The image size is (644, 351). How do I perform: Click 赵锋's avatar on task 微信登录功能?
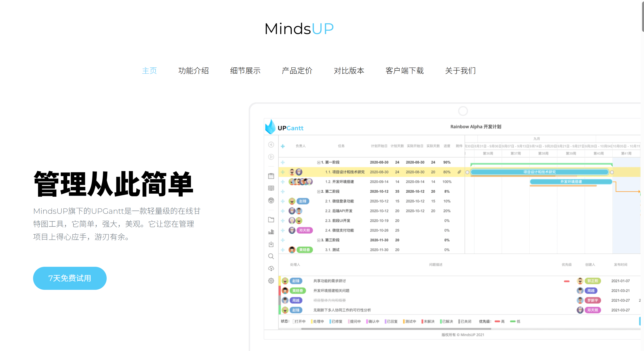click(x=292, y=201)
